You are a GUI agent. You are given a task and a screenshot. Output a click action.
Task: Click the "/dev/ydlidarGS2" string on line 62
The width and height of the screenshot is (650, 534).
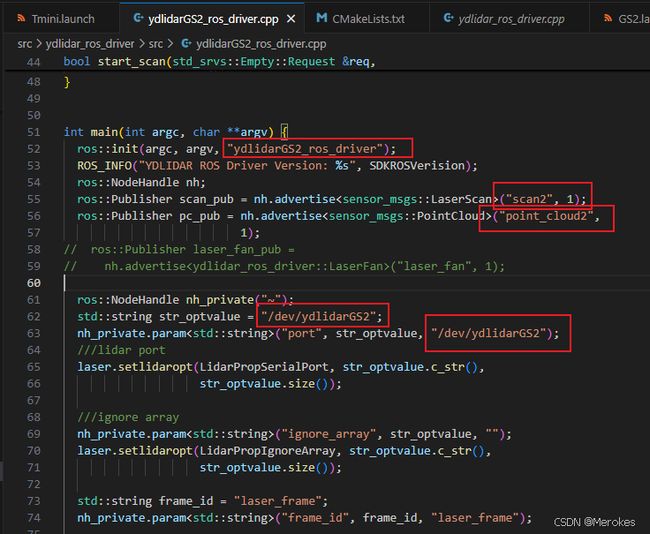pyautogui.click(x=318, y=317)
